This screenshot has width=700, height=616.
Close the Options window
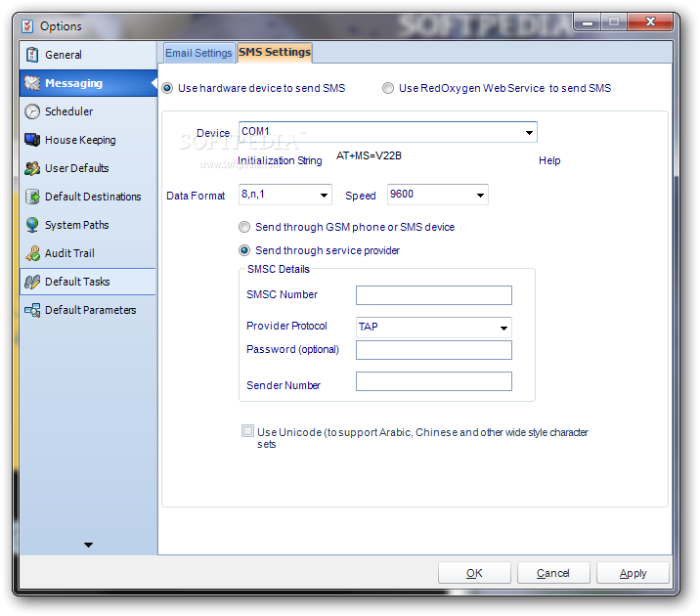(650, 22)
